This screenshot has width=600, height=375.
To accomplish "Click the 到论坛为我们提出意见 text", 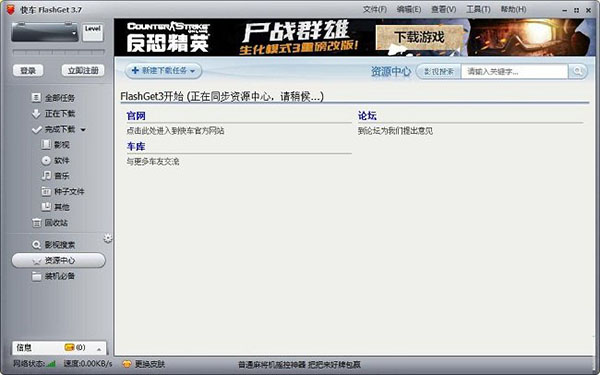I will [x=395, y=131].
